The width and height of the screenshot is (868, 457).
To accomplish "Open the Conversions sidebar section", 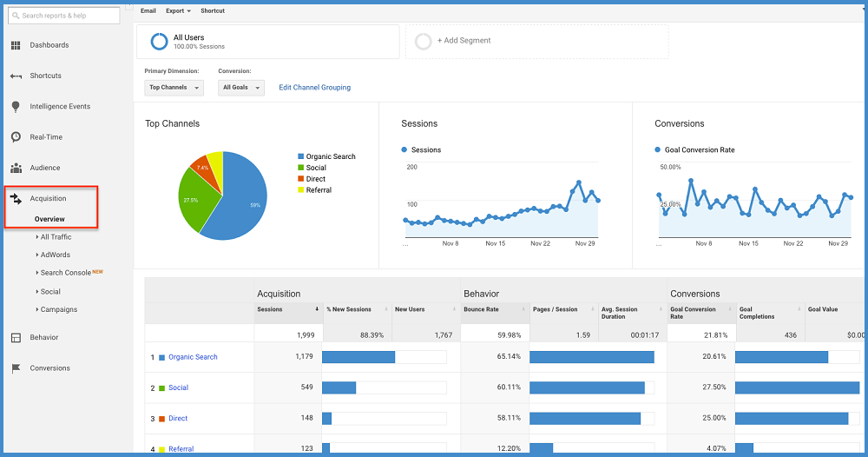I will (x=49, y=368).
